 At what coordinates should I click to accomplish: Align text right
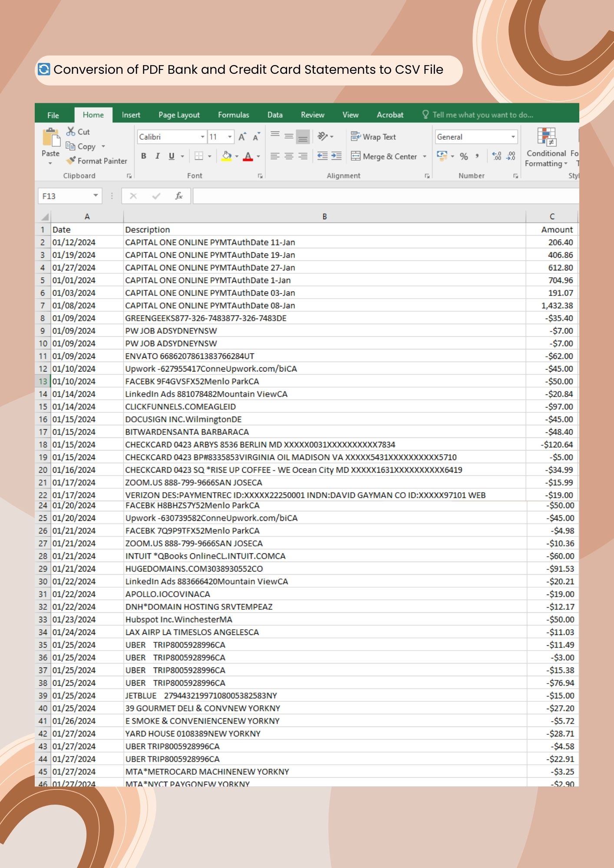pos(303,156)
